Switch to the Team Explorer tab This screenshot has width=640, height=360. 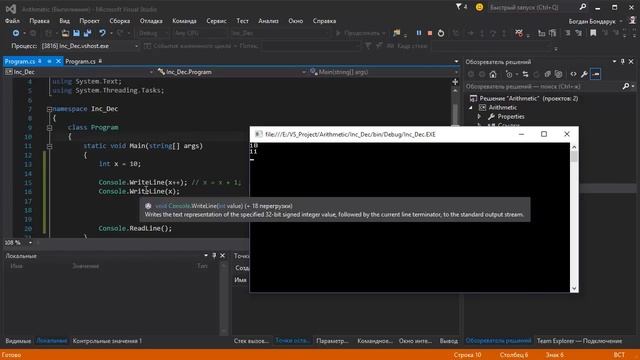tap(579, 341)
